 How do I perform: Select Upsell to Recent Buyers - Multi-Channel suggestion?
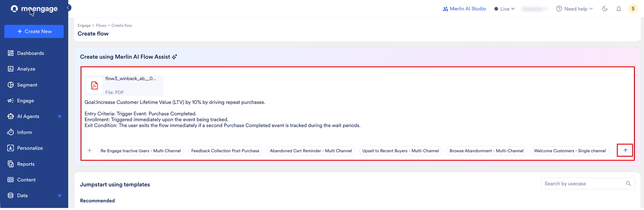tap(400, 151)
